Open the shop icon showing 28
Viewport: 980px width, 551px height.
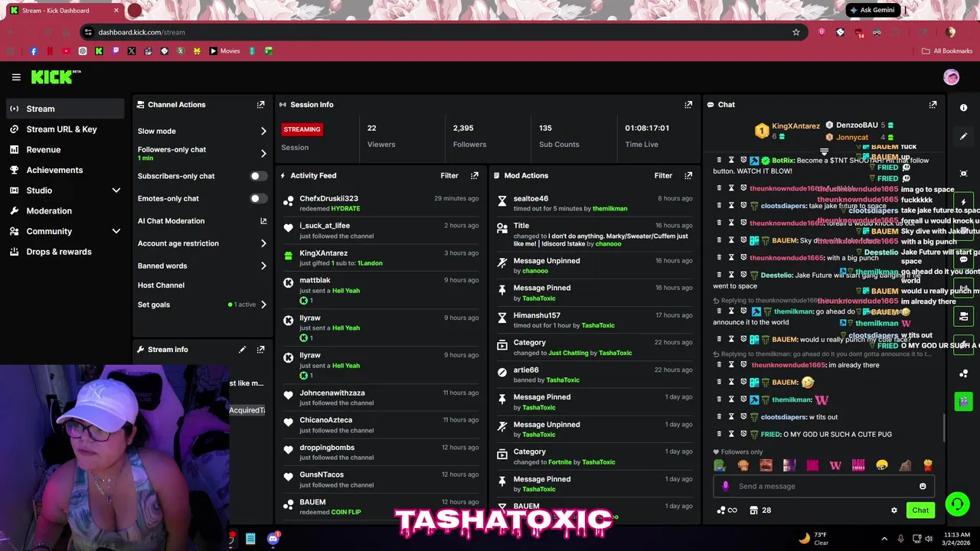[x=760, y=510]
